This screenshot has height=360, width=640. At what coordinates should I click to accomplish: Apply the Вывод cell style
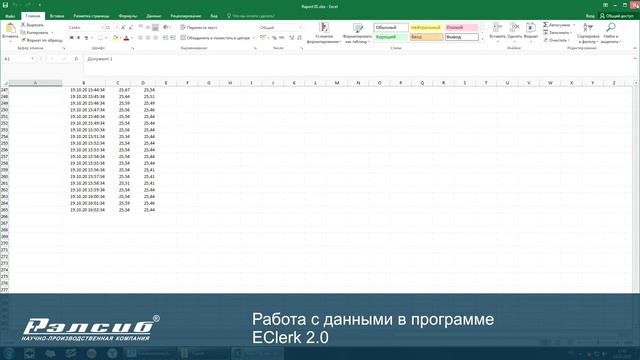(x=462, y=37)
